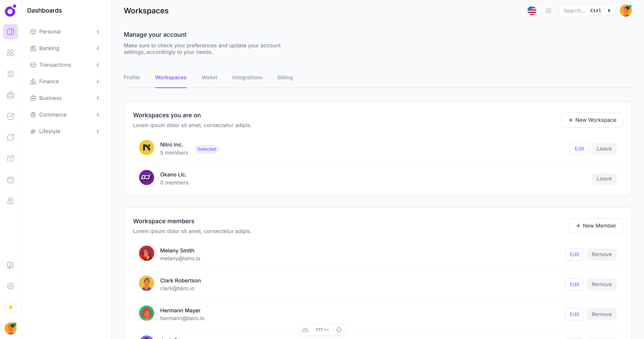
Task: Select the analytics chart icon in sidebar
Action: [11, 116]
